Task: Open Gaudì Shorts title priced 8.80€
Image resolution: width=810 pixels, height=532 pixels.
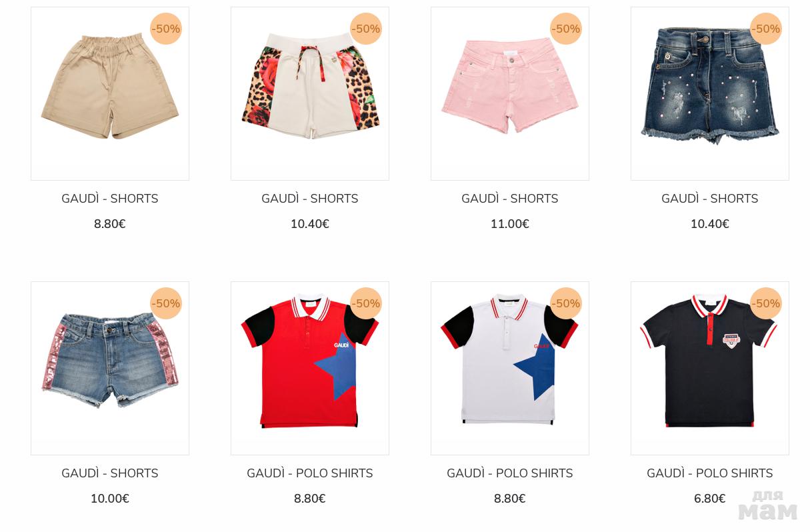Action: (x=110, y=199)
